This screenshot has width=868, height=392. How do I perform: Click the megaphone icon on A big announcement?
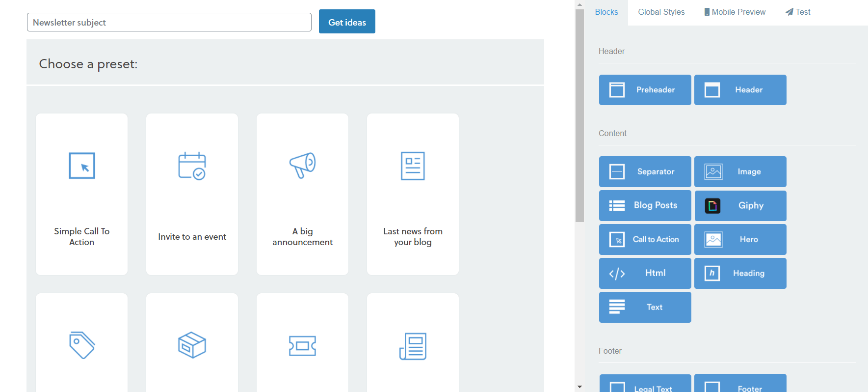click(x=302, y=166)
